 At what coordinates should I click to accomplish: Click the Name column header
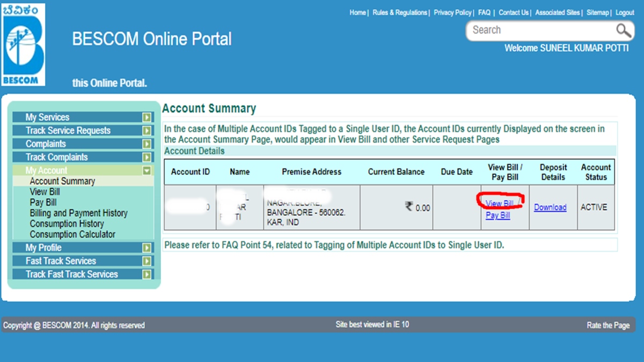tap(239, 172)
